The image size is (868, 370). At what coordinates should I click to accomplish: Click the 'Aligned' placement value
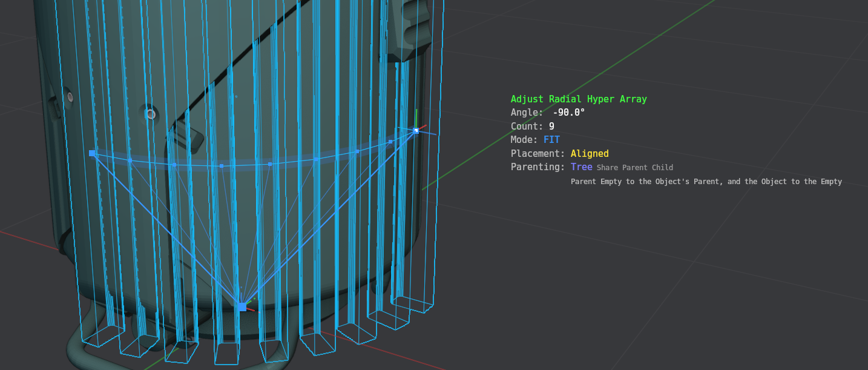click(589, 154)
